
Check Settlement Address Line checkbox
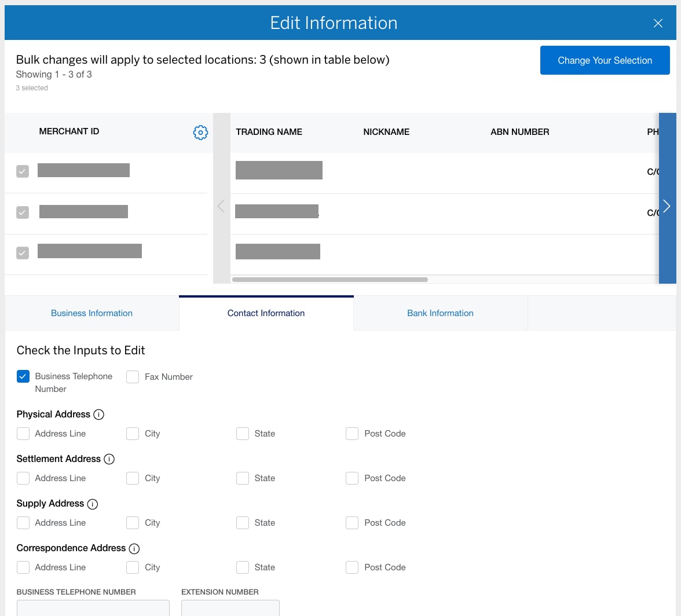point(23,478)
